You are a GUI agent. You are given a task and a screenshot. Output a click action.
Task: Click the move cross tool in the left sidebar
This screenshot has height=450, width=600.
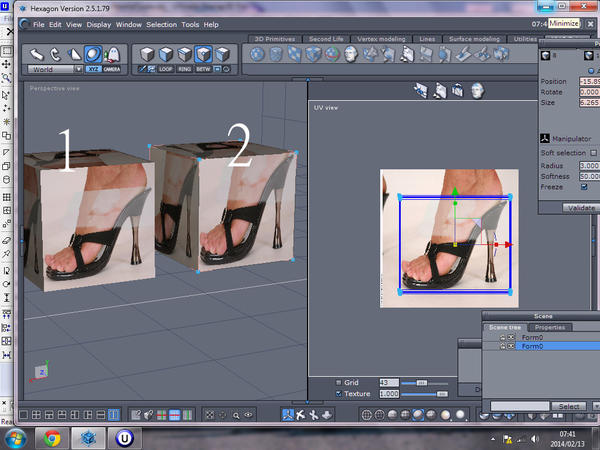coord(7,64)
